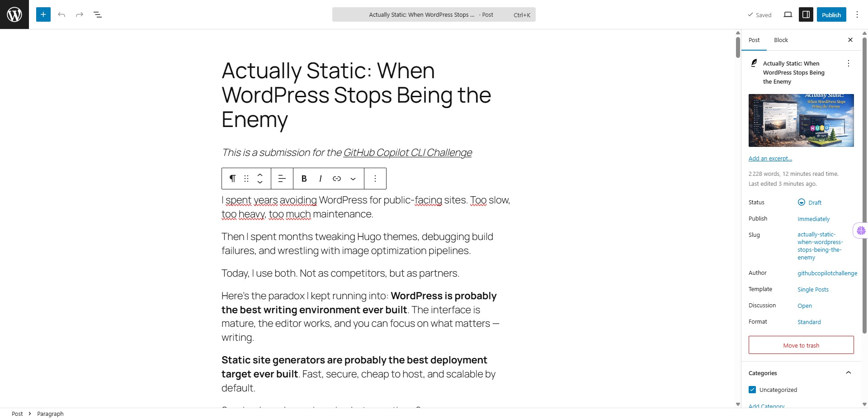Open the WordPress logo menu

pyautogui.click(x=14, y=14)
